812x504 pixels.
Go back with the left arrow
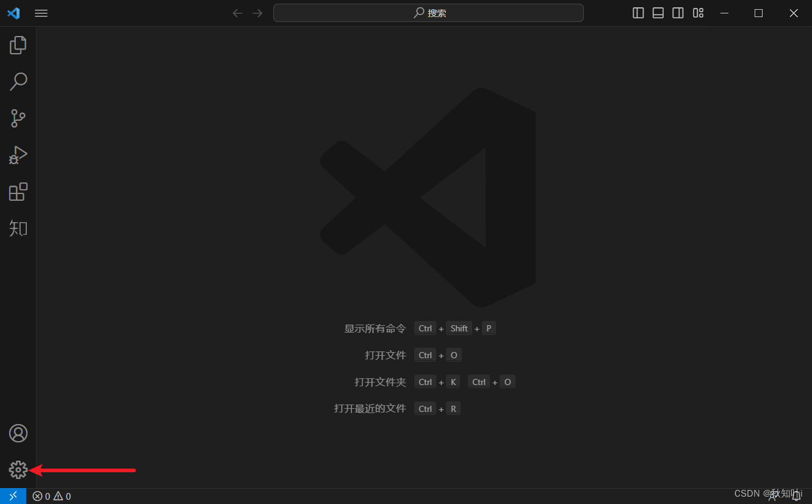point(237,13)
